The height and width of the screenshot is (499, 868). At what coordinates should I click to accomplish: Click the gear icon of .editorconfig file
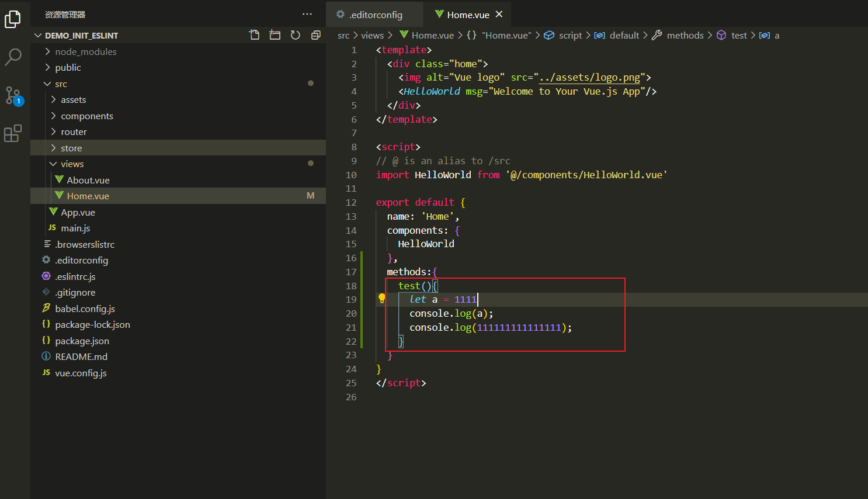tap(46, 259)
